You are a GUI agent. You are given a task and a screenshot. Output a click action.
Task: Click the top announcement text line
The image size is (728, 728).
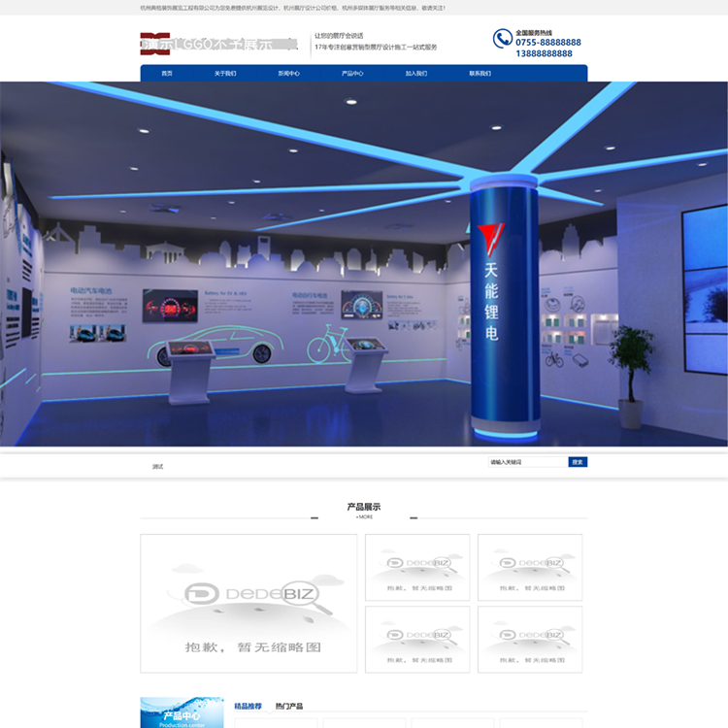(x=293, y=8)
